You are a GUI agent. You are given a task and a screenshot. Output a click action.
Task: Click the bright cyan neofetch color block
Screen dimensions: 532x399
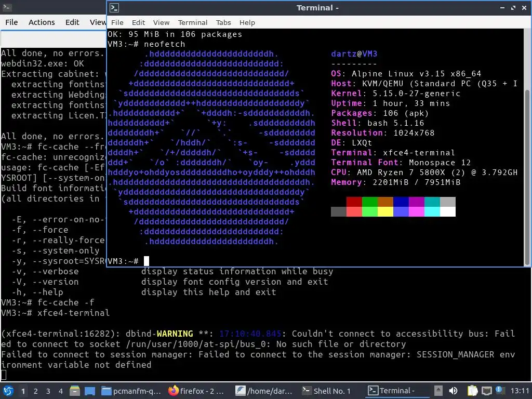(432, 211)
